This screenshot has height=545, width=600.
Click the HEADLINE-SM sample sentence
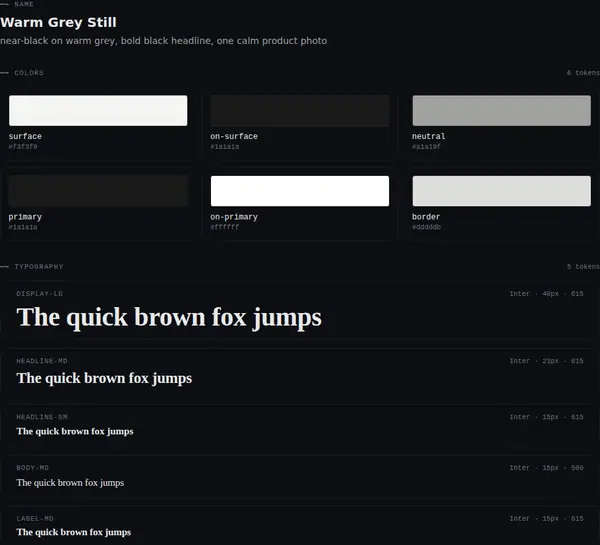pyautogui.click(x=75, y=431)
